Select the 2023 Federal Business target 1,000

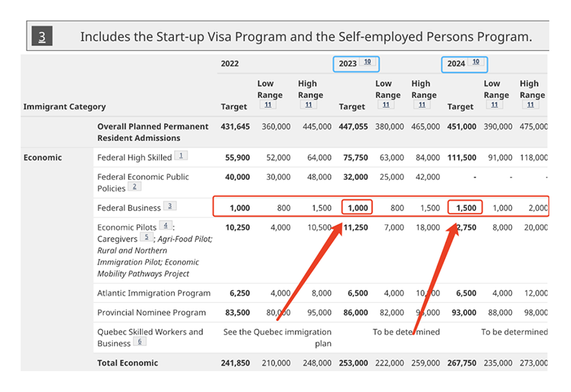click(357, 208)
